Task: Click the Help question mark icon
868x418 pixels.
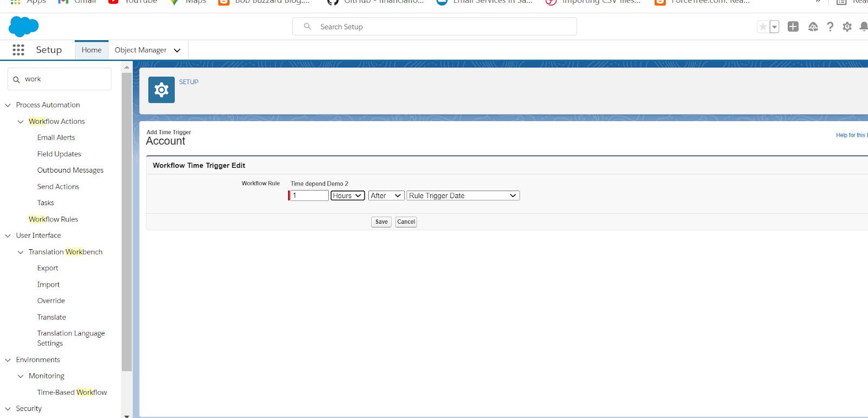Action: coord(830,27)
